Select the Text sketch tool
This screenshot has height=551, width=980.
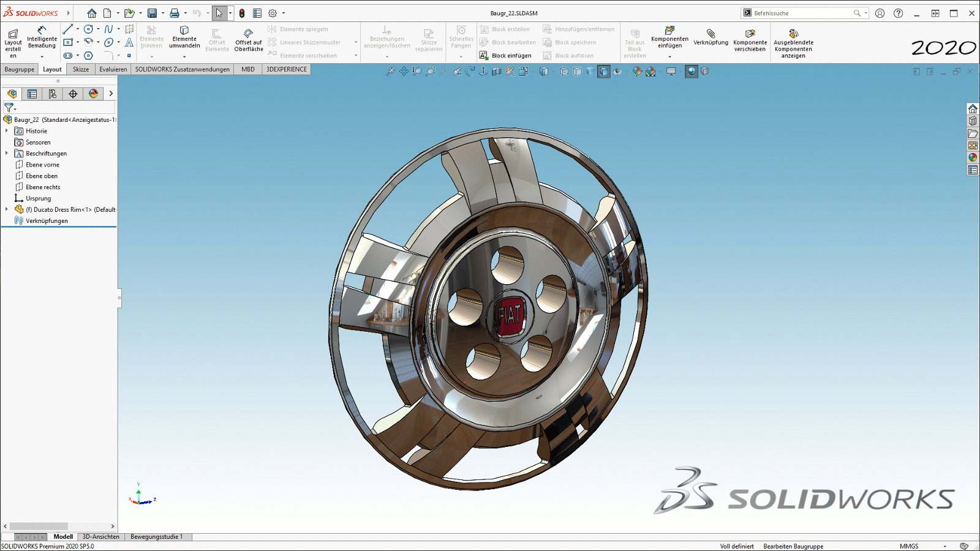click(x=129, y=42)
